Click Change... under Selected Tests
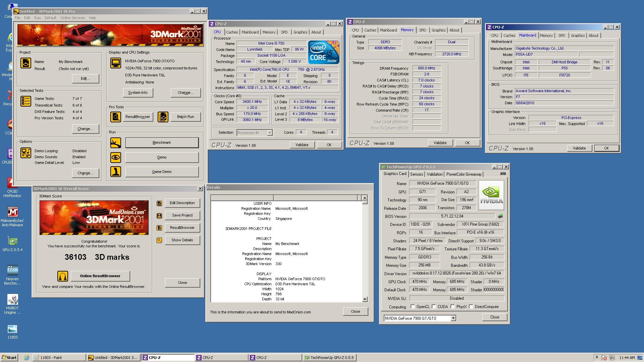 click(85, 129)
